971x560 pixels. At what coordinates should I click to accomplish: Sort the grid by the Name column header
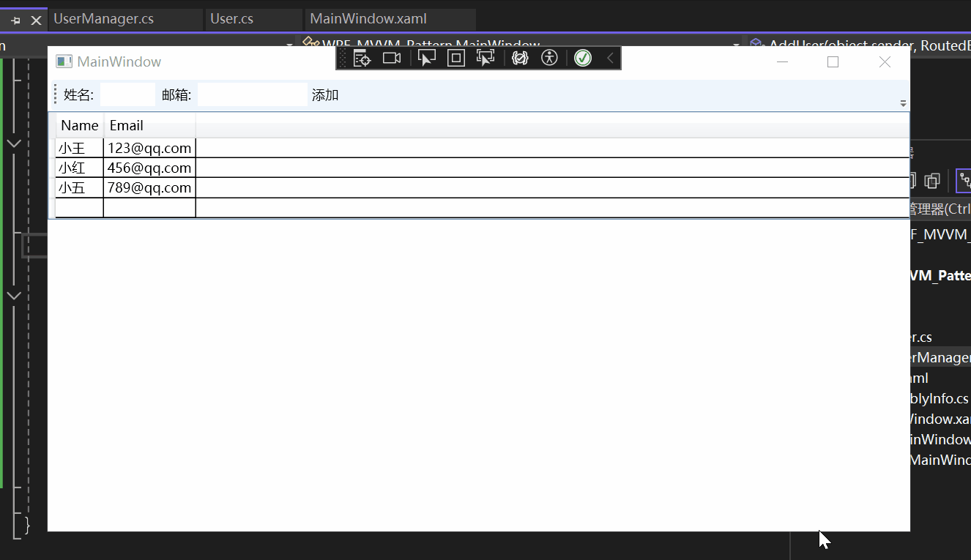79,125
